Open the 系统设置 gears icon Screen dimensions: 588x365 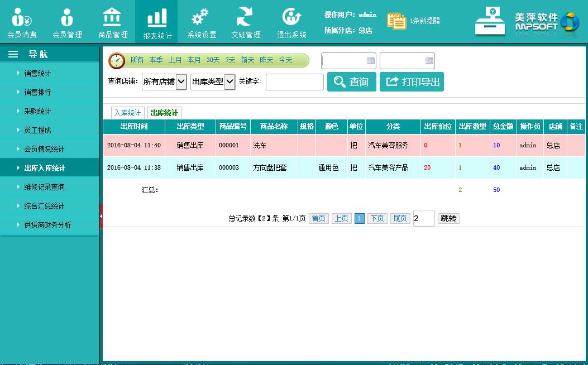coord(201,17)
